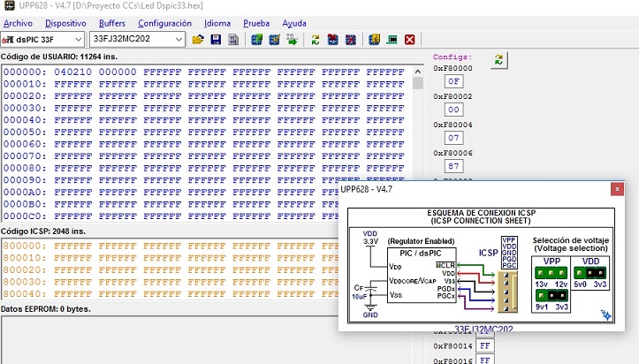
Task: Close the ICSP connection sheet popup
Action: click(x=617, y=189)
